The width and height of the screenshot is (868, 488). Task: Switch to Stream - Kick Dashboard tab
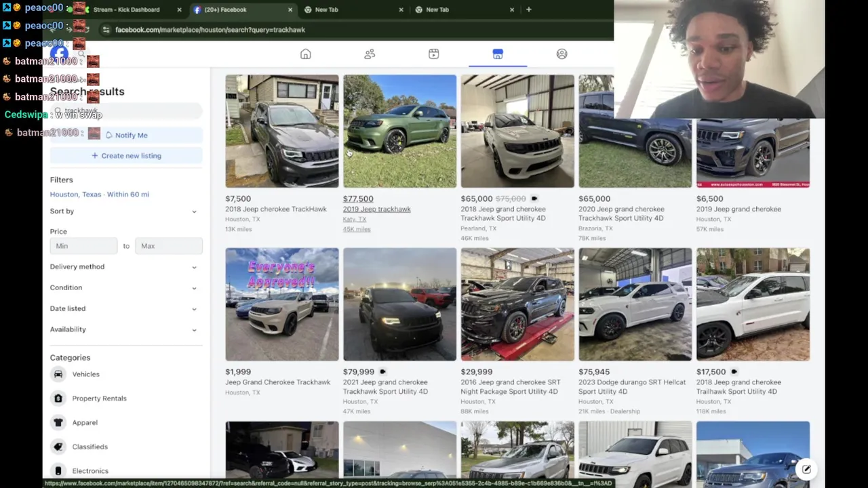[126, 9]
